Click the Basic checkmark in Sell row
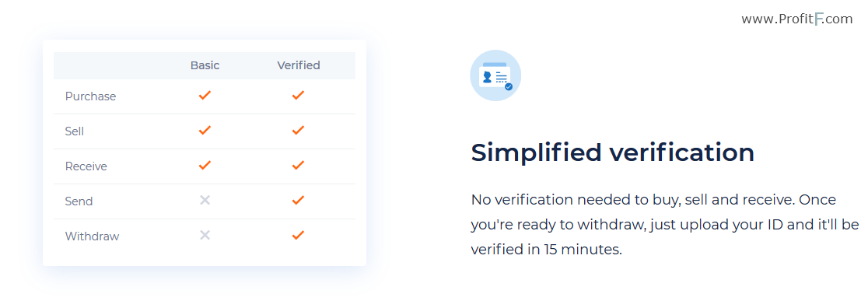The height and width of the screenshot is (301, 868). pyautogui.click(x=205, y=130)
